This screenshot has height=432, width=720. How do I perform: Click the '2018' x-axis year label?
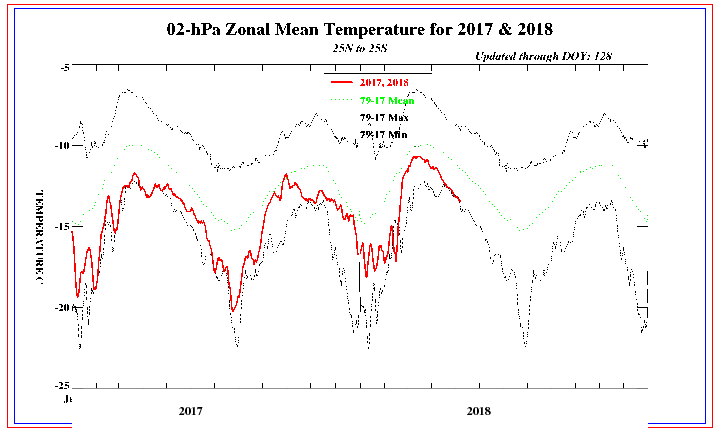(479, 411)
